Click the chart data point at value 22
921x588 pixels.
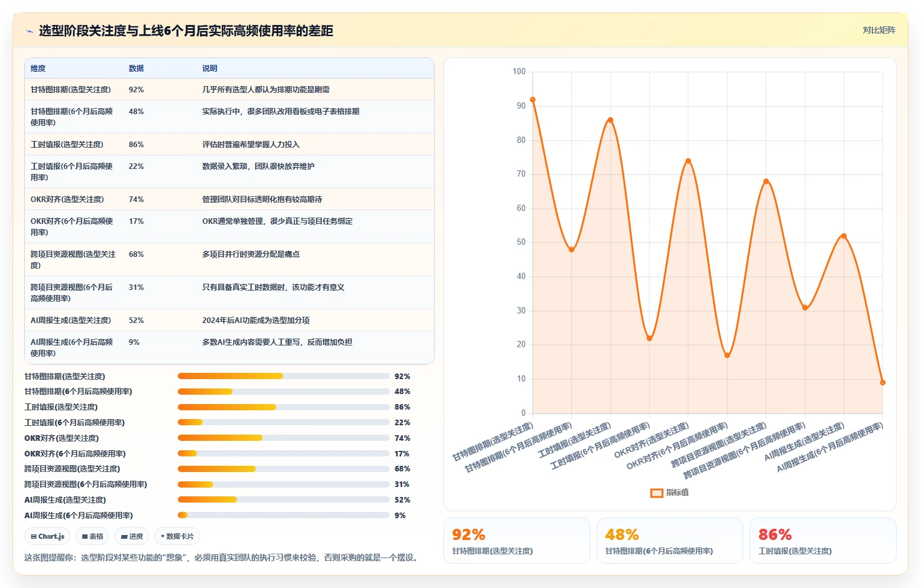pyautogui.click(x=649, y=338)
